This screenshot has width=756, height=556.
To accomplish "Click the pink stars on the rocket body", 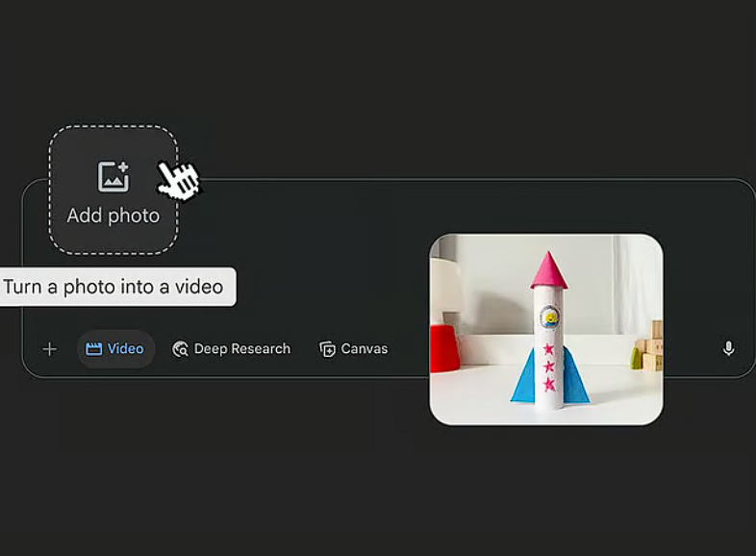I will (x=551, y=366).
